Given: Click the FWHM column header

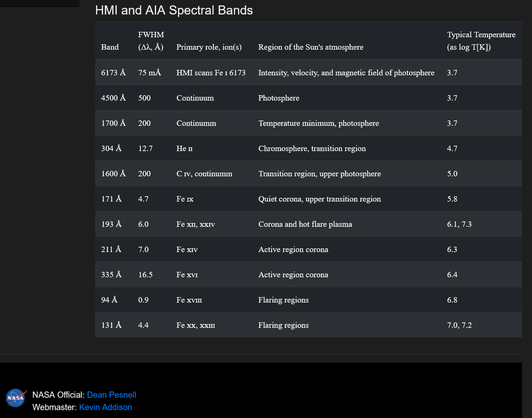Looking at the screenshot, I should point(151,41).
